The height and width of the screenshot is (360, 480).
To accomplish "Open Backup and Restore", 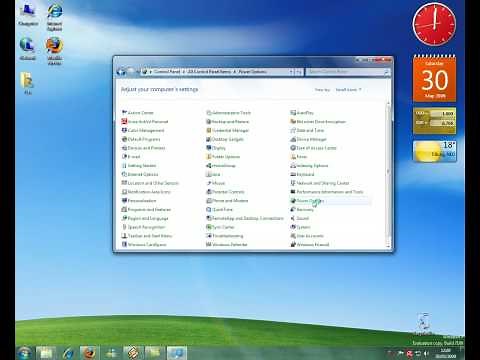I will coord(227,122).
